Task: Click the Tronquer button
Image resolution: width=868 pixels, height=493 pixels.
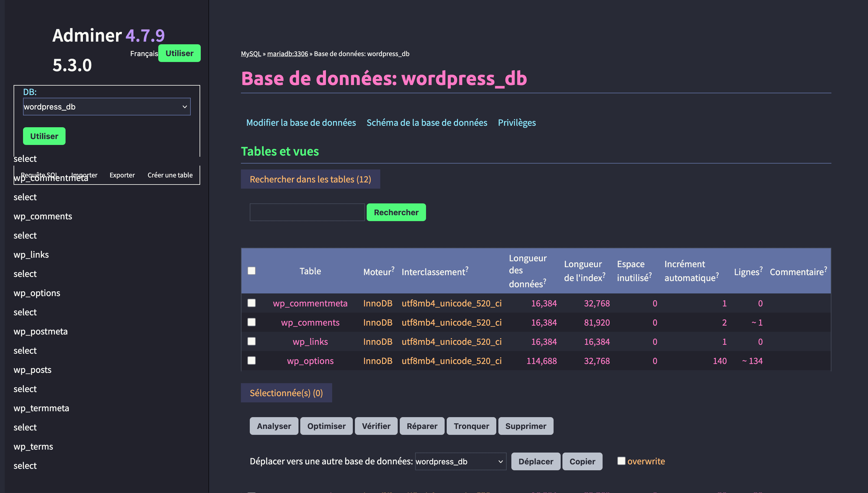Action: click(x=471, y=426)
